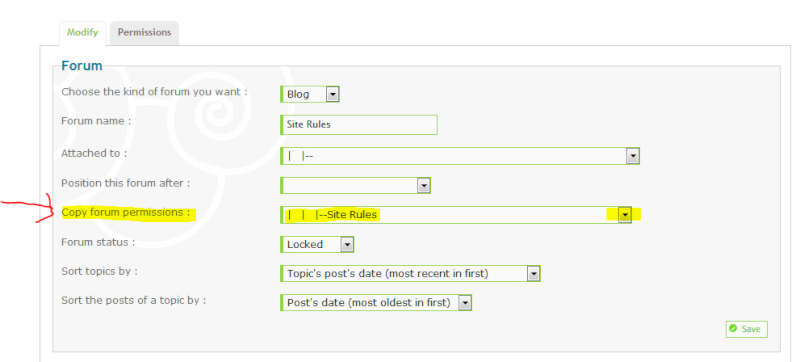Click the Choose the kind of forum label
This screenshot has width=800, height=362.
coord(155,92)
